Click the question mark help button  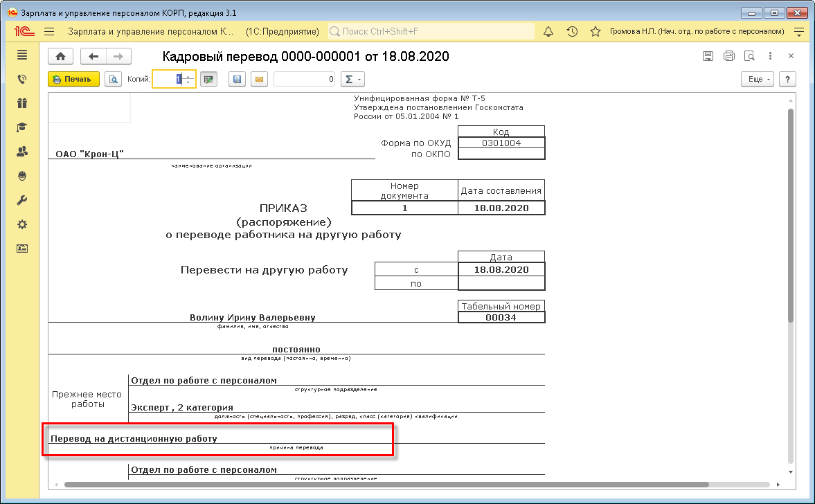pos(787,79)
